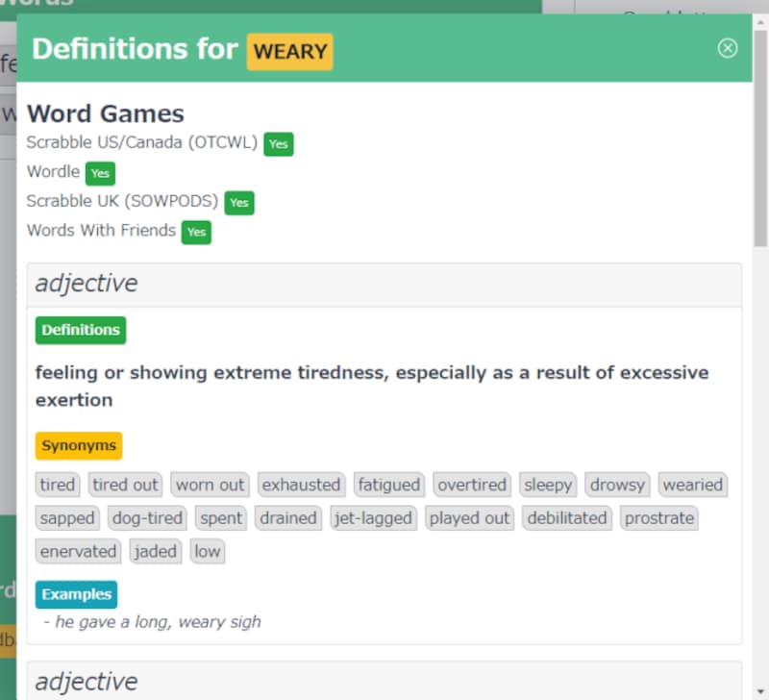Open the 'sleepy' synonym

(x=547, y=485)
